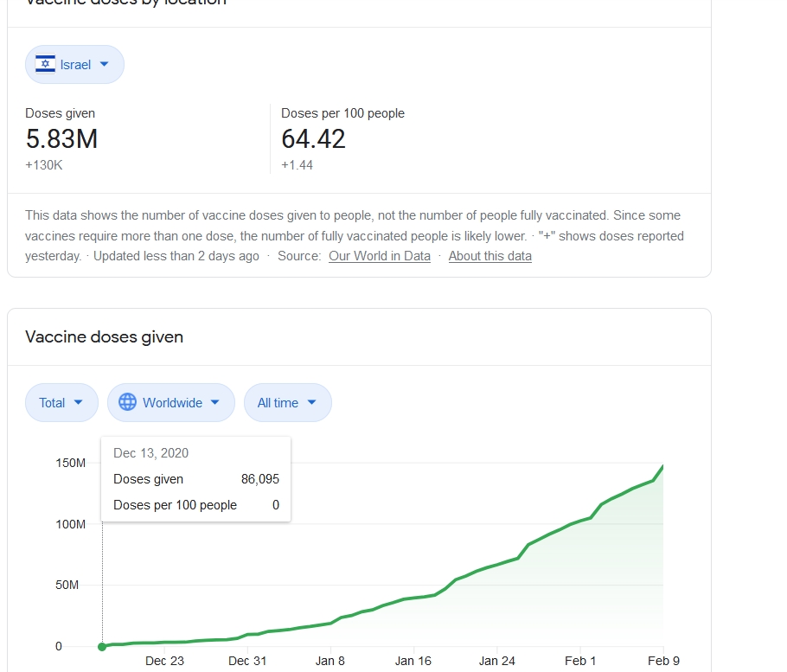Click the Jan 24 axis label
The width and height of the screenshot is (787, 672).
(497, 661)
